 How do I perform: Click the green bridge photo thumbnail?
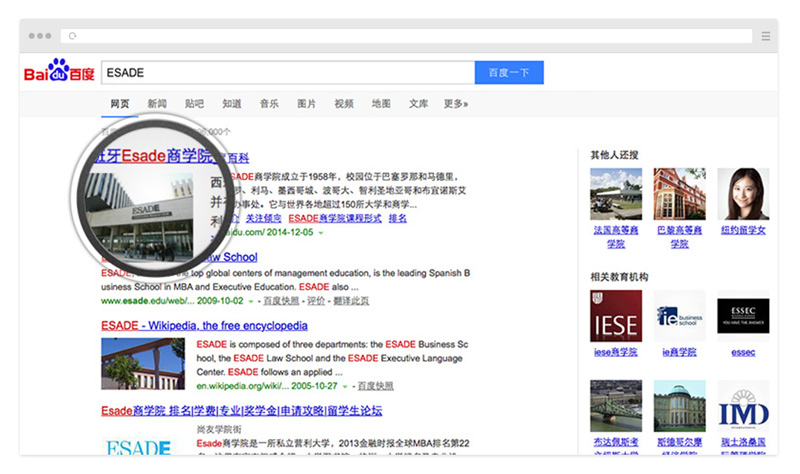tap(616, 406)
